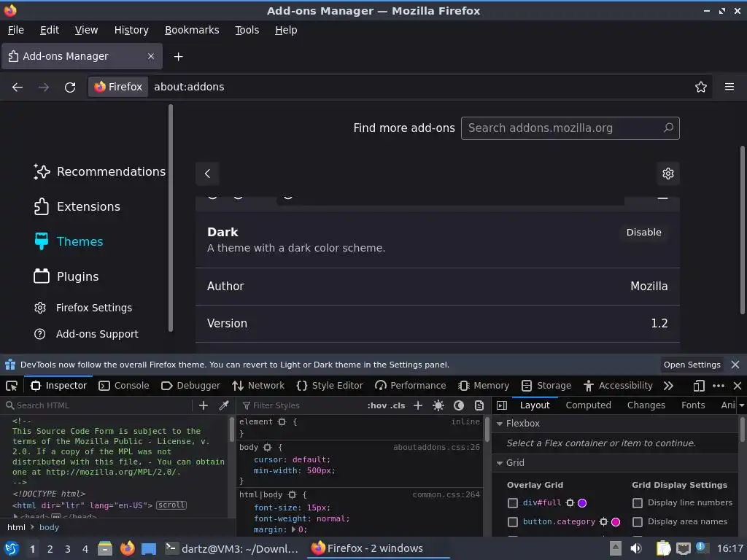Open the Tools menu
The image size is (747, 560).
click(x=247, y=30)
